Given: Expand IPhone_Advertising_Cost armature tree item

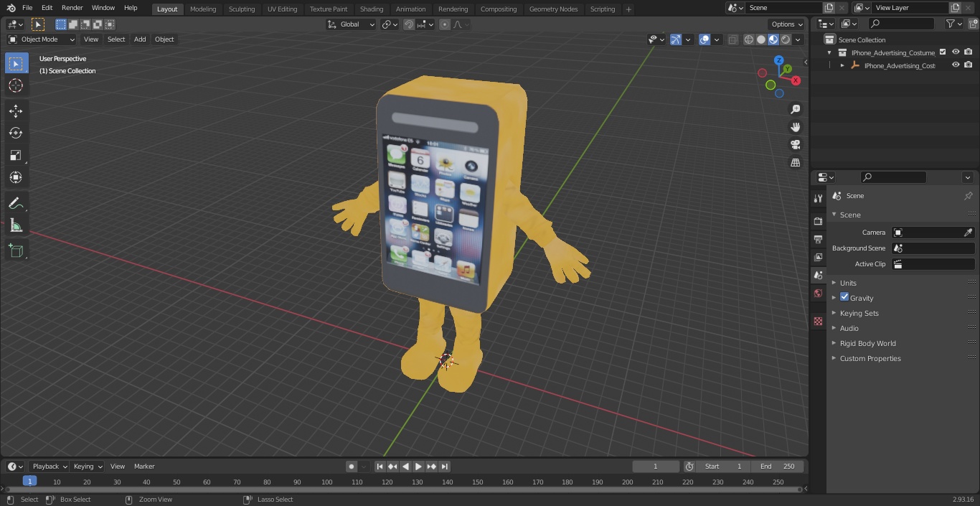Looking at the screenshot, I should pyautogui.click(x=842, y=65).
